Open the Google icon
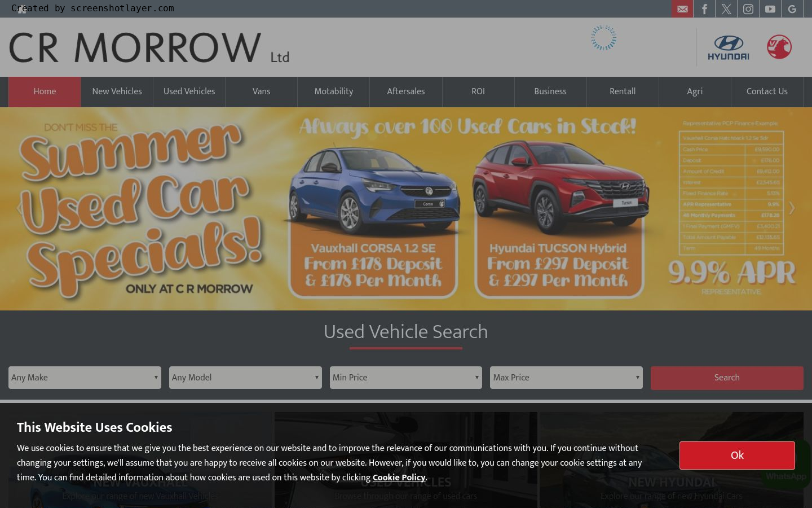Screen dimensions: 812x508 792,9
